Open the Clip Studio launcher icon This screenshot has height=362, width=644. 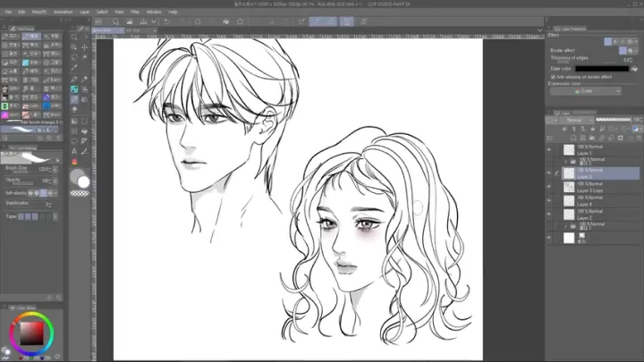[x=98, y=21]
